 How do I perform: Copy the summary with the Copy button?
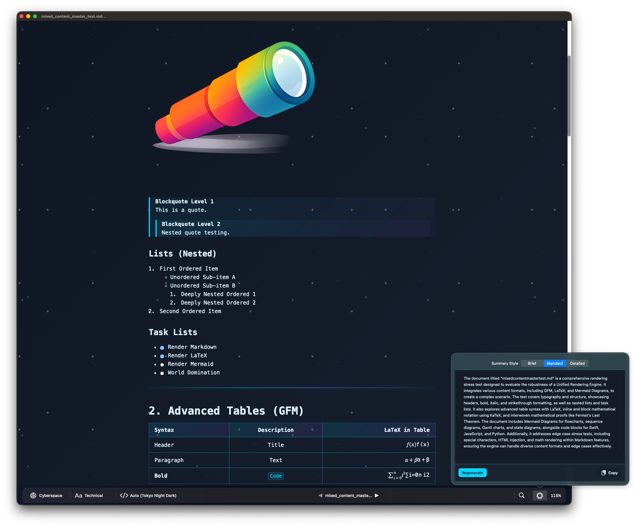[x=609, y=473]
